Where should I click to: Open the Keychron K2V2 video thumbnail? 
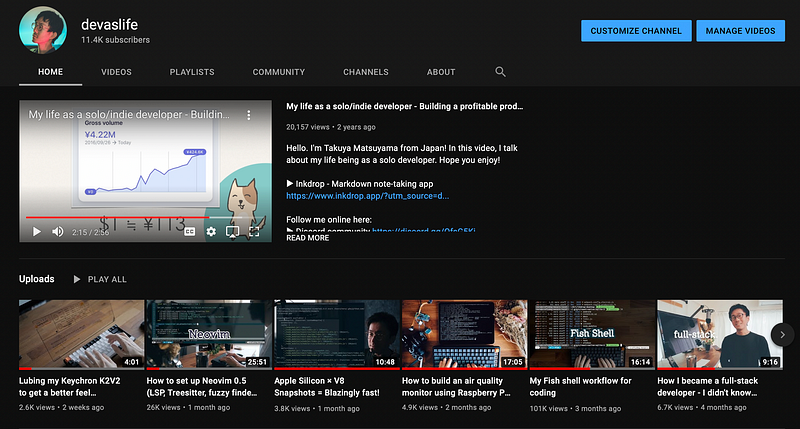click(82, 334)
